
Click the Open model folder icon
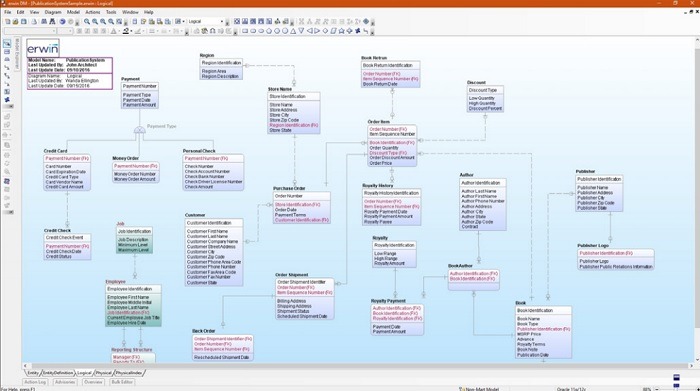pyautogui.click(x=16, y=21)
